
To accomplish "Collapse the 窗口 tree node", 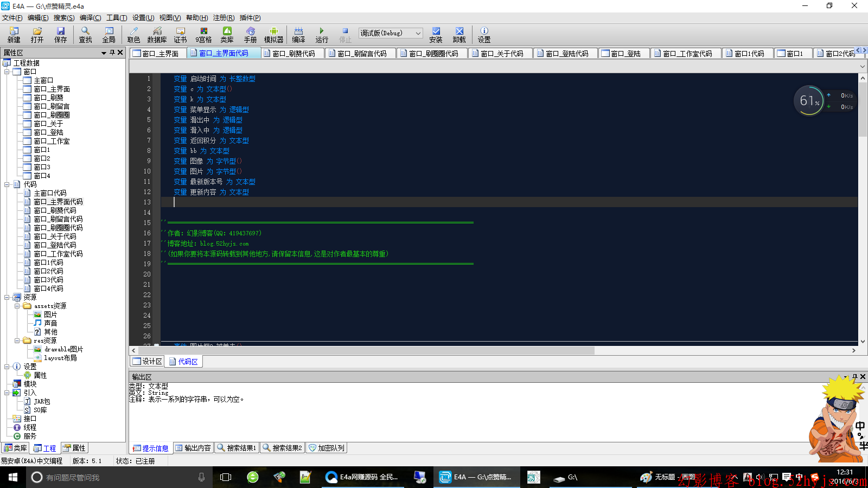I will pyautogui.click(x=7, y=72).
